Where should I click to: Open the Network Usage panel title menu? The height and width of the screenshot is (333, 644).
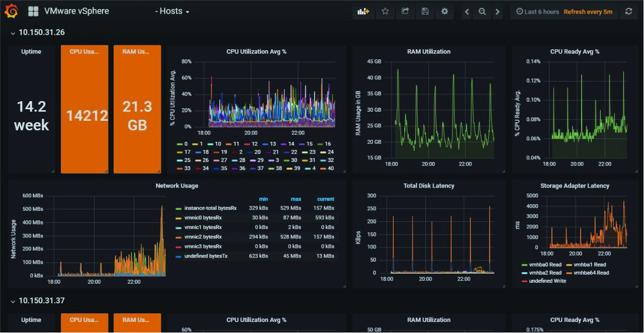pos(177,186)
